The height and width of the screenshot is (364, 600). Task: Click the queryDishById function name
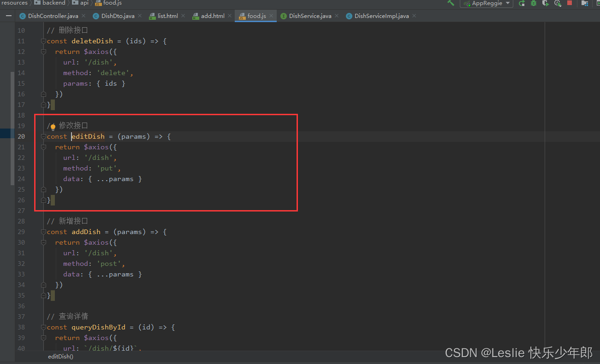click(x=98, y=327)
